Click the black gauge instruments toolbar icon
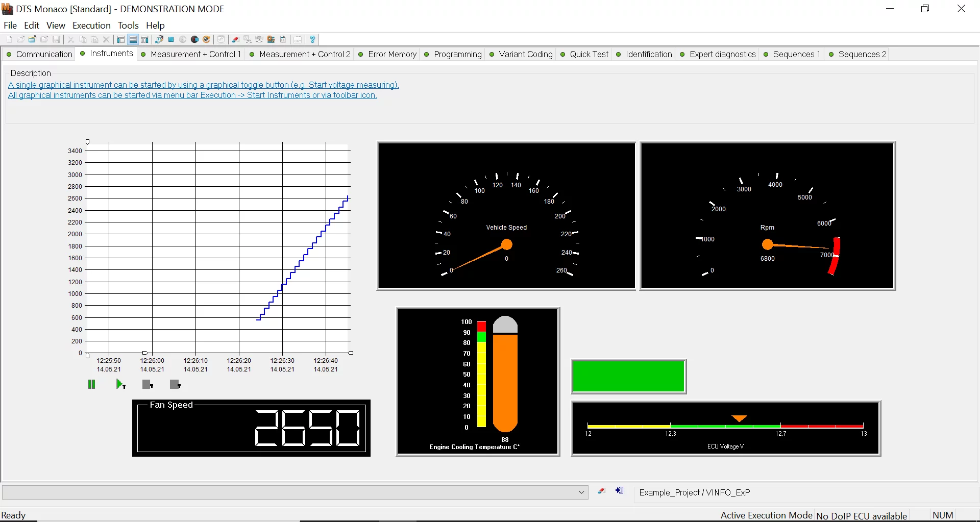Screen dimensions: 980x522 194,39
